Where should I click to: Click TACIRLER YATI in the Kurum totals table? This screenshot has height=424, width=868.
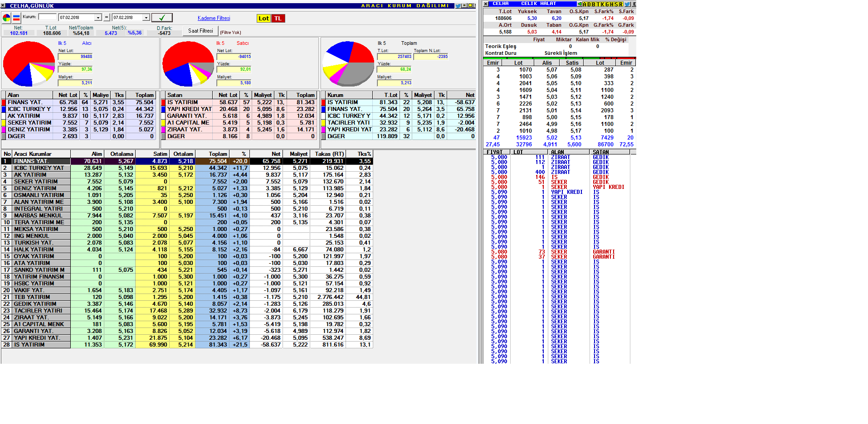[348, 123]
